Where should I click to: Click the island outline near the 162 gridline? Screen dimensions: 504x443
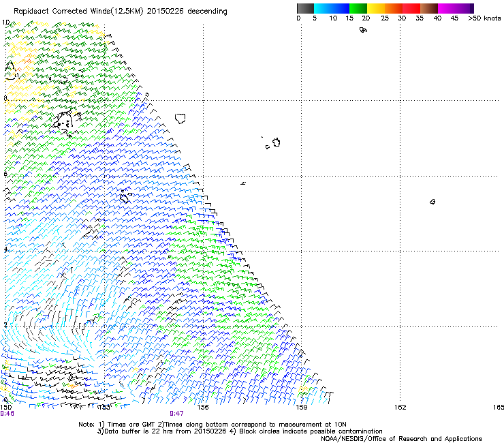(432, 202)
